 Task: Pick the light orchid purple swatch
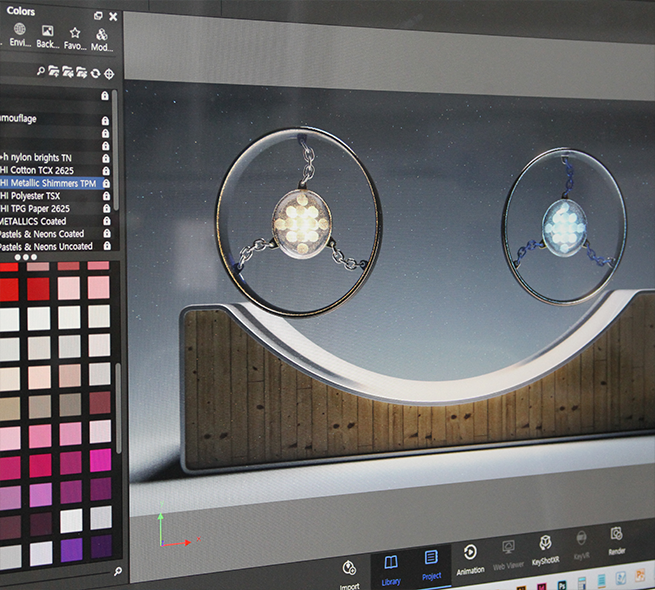(41, 495)
